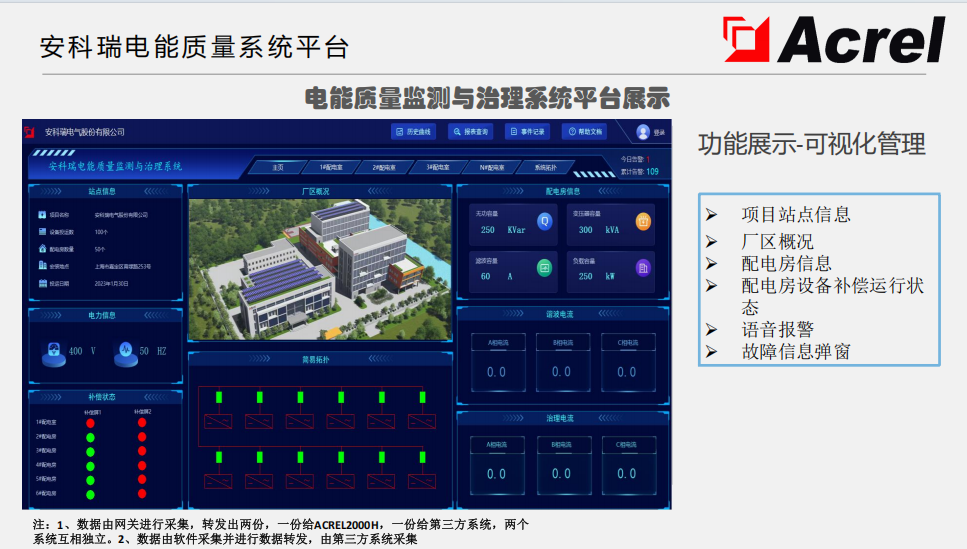Image resolution: width=967 pixels, height=549 pixels.
Task: Click the 250 KVar reactive capacity value
Action: pos(503,230)
